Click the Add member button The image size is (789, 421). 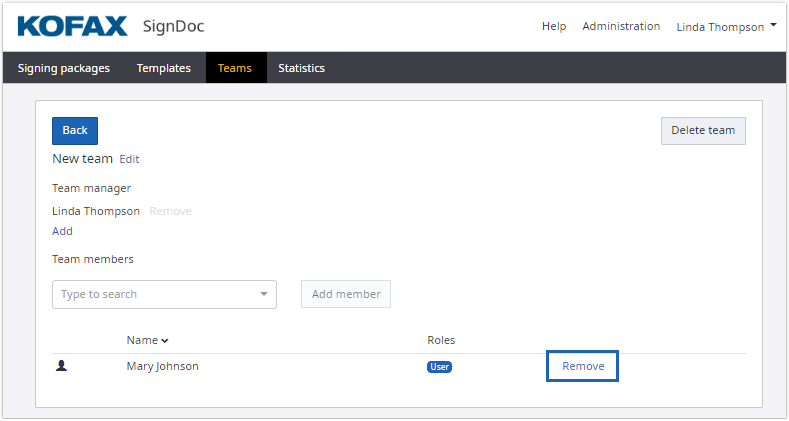[346, 294]
